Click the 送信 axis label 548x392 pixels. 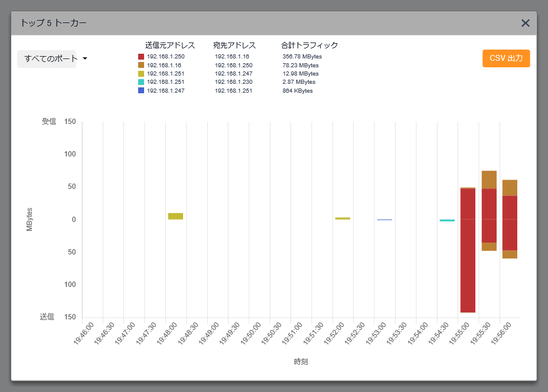click(47, 317)
